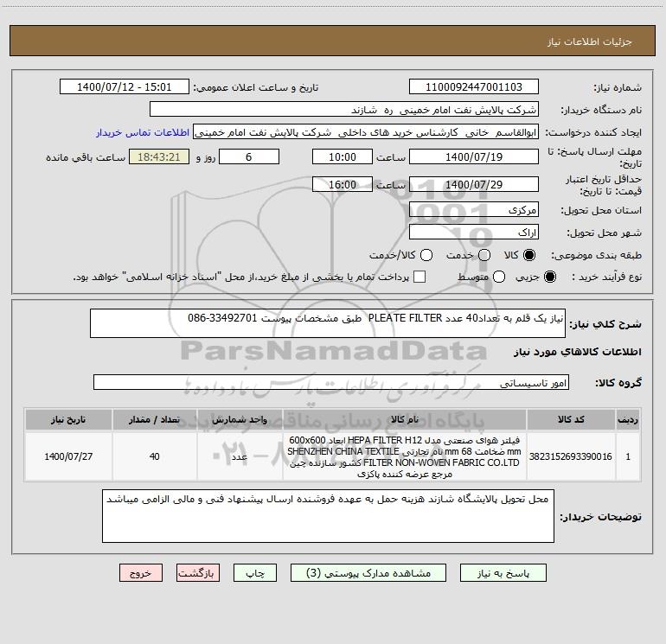Viewport: 666px width, 644px height.
Task: Click the remaining days field showing 6
Action: tap(249, 156)
